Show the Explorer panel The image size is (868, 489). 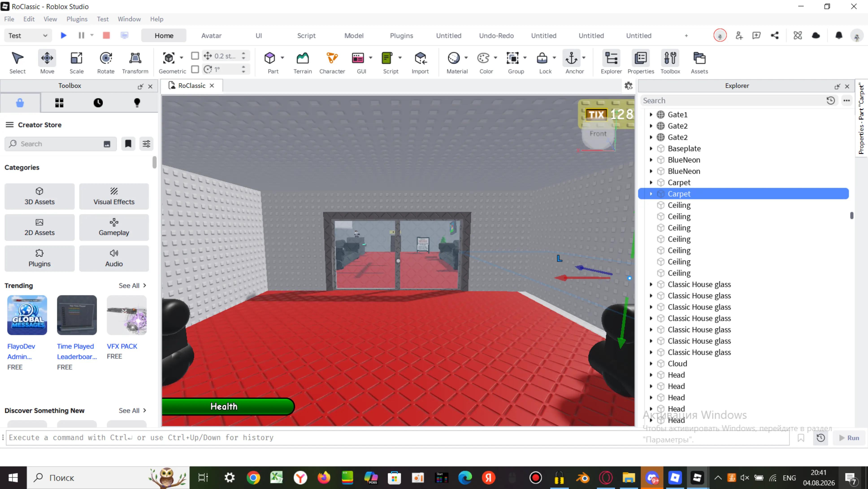(x=611, y=62)
